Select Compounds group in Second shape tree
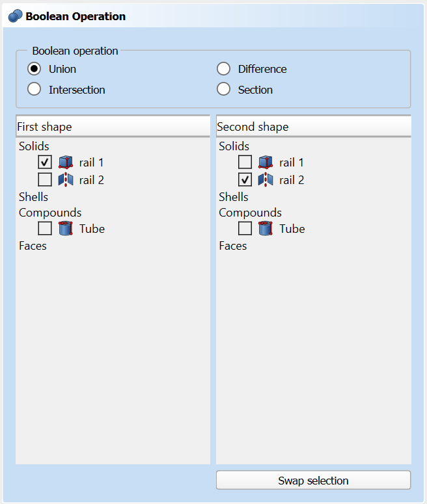 coord(250,213)
